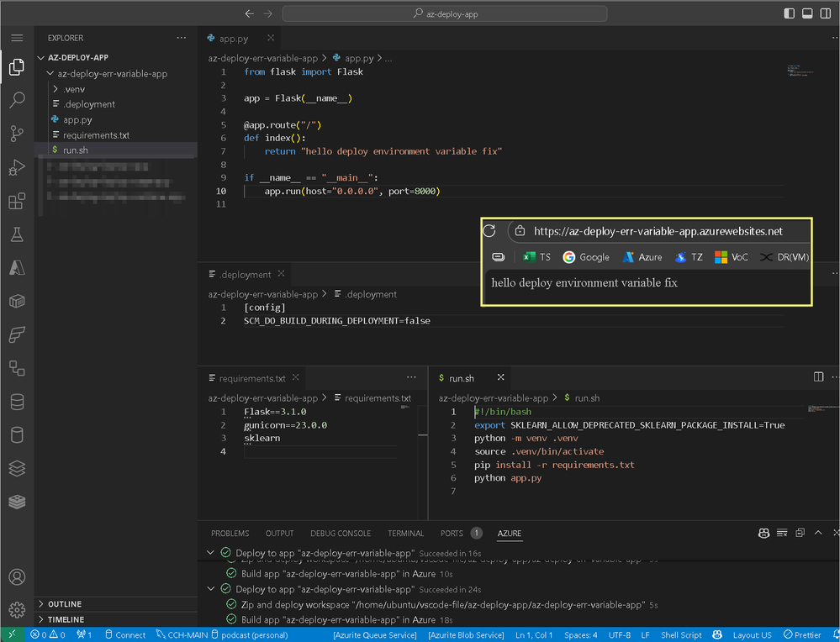Open the Extensions view
This screenshot has height=642, width=840.
point(17,202)
